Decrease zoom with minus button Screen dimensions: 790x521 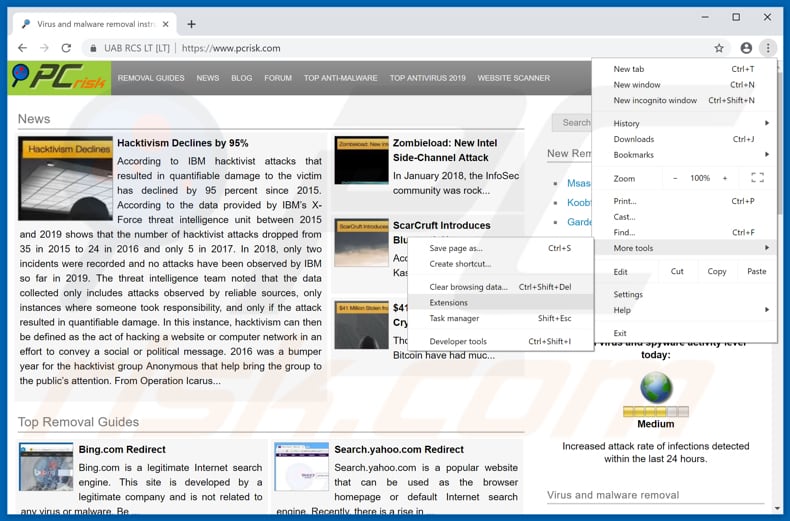point(675,178)
